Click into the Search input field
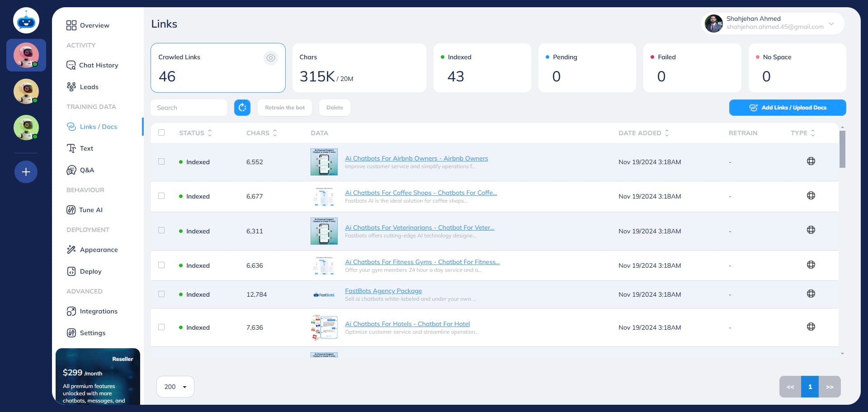The width and height of the screenshot is (868, 412). pos(189,108)
